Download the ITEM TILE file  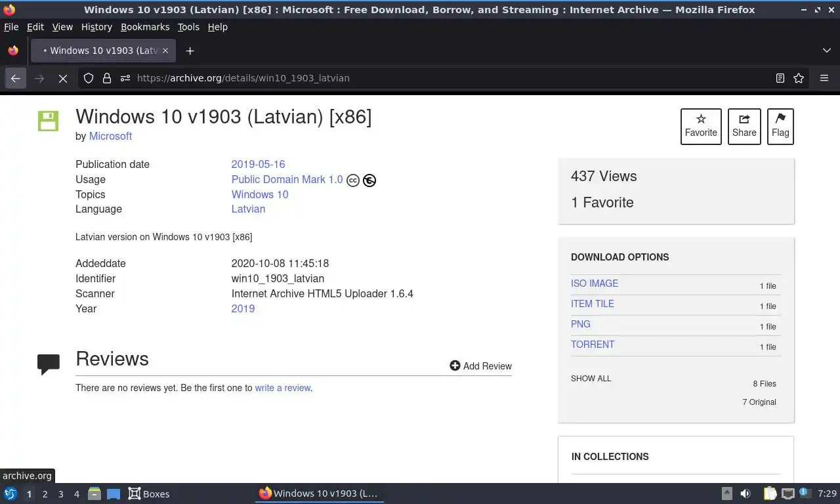click(x=593, y=304)
